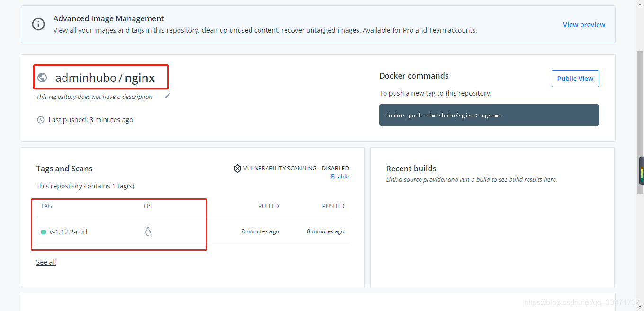Open the See all tags link
The width and height of the screenshot is (644, 311).
pos(46,262)
